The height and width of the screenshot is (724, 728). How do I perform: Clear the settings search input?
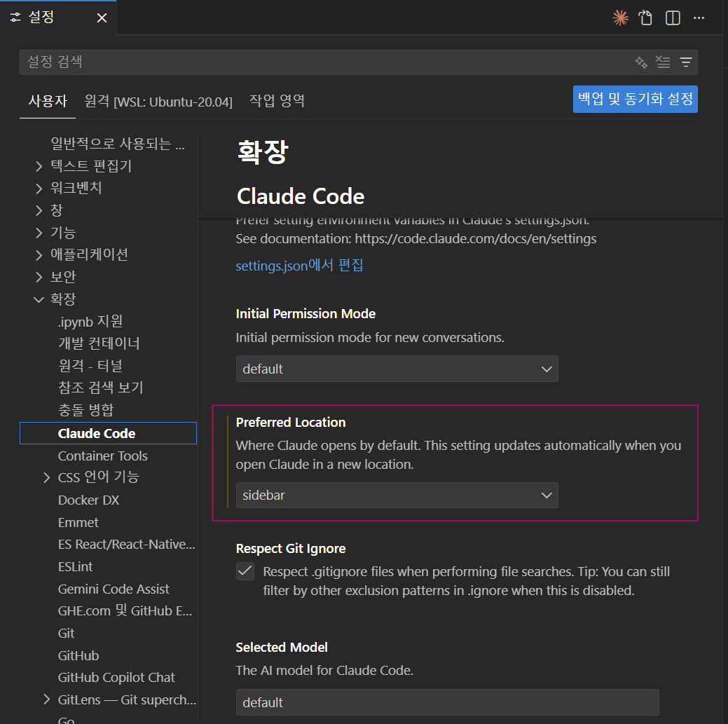663,62
